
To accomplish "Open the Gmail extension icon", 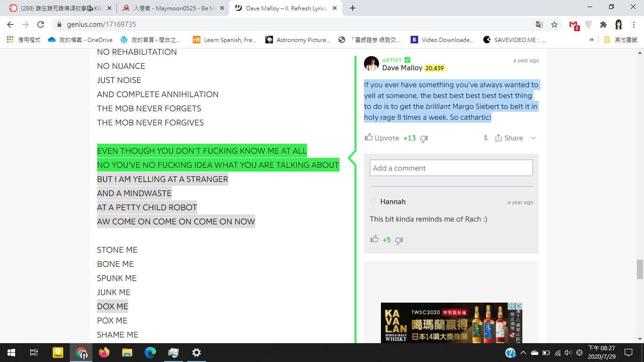I will click(x=574, y=25).
